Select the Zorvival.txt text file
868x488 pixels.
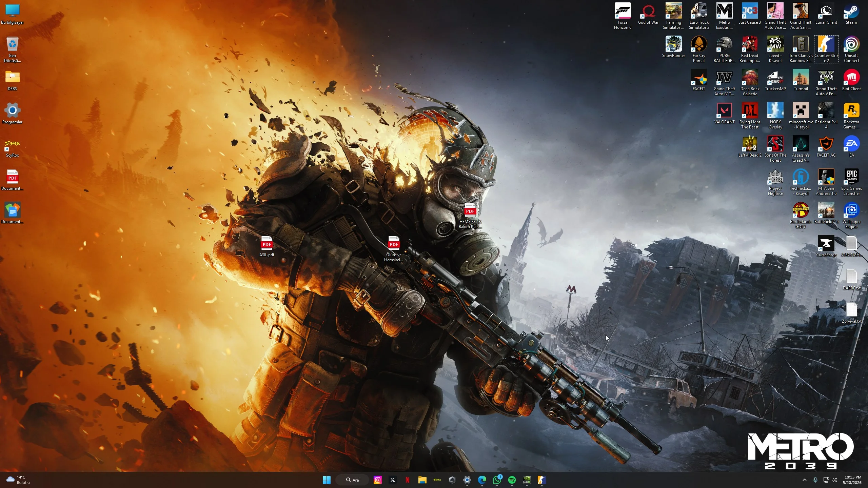point(851,312)
